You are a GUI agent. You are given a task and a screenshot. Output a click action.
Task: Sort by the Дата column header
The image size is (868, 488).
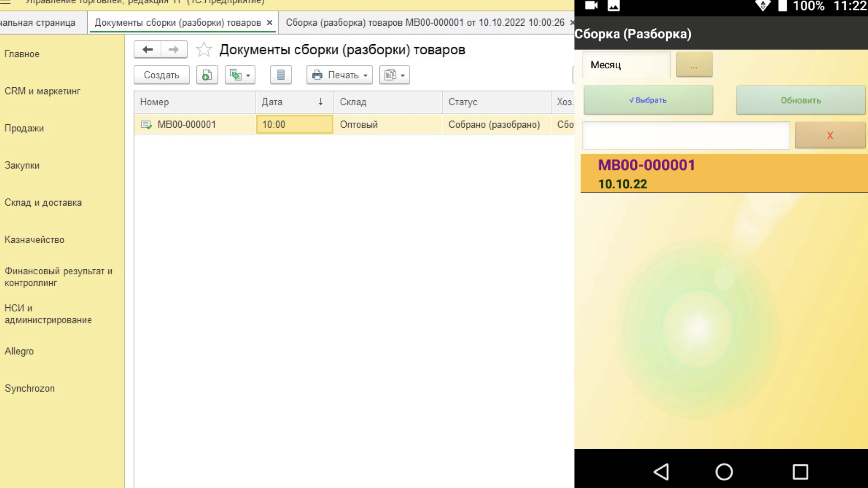(x=294, y=102)
